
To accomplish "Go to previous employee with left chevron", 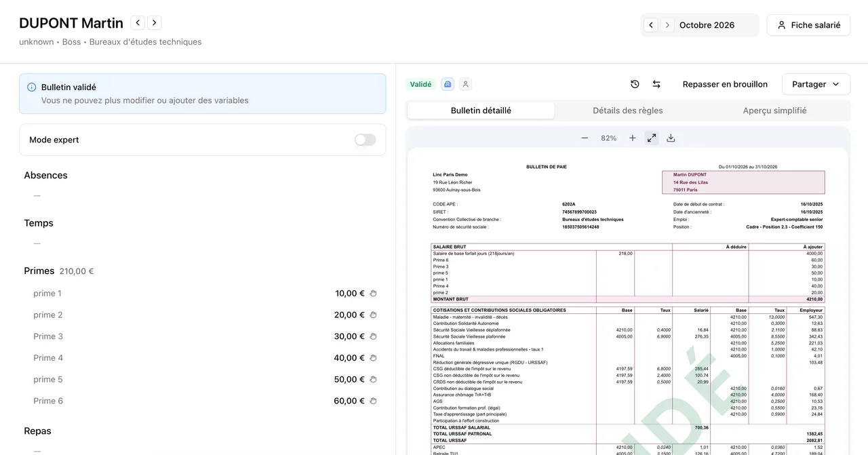I will point(138,23).
